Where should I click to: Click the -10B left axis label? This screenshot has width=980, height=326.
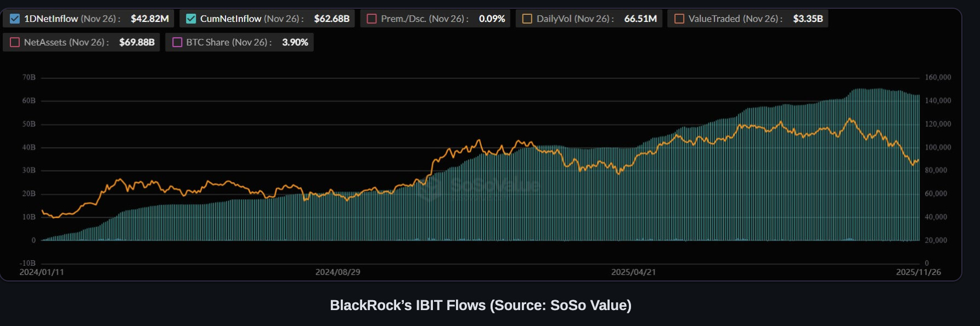click(x=27, y=263)
